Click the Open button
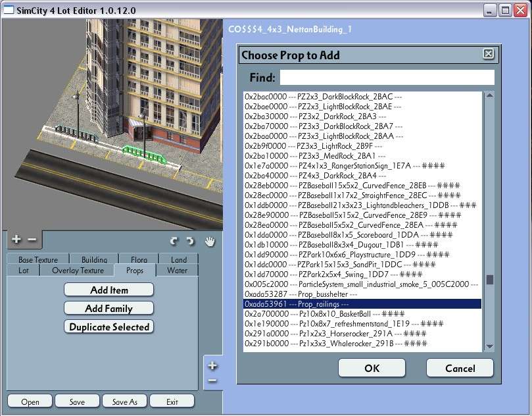Viewport: 532px width, 416px height. click(x=30, y=402)
